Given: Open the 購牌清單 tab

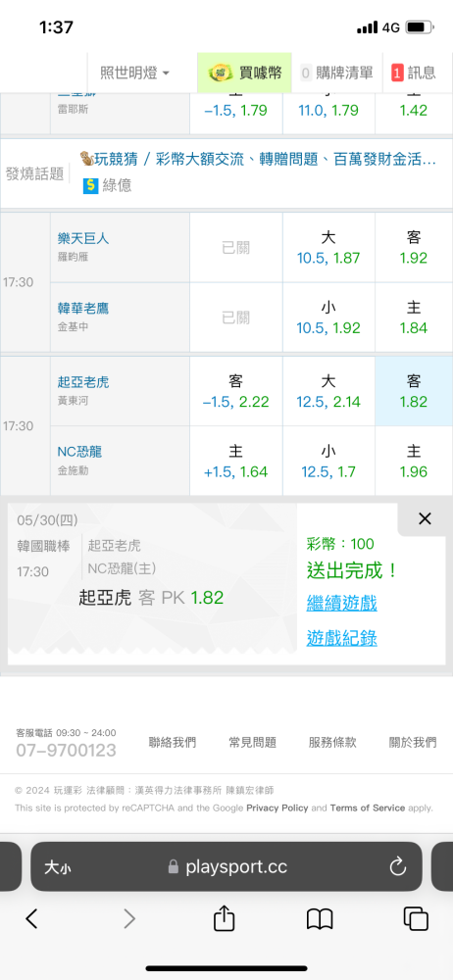Looking at the screenshot, I should (336, 73).
